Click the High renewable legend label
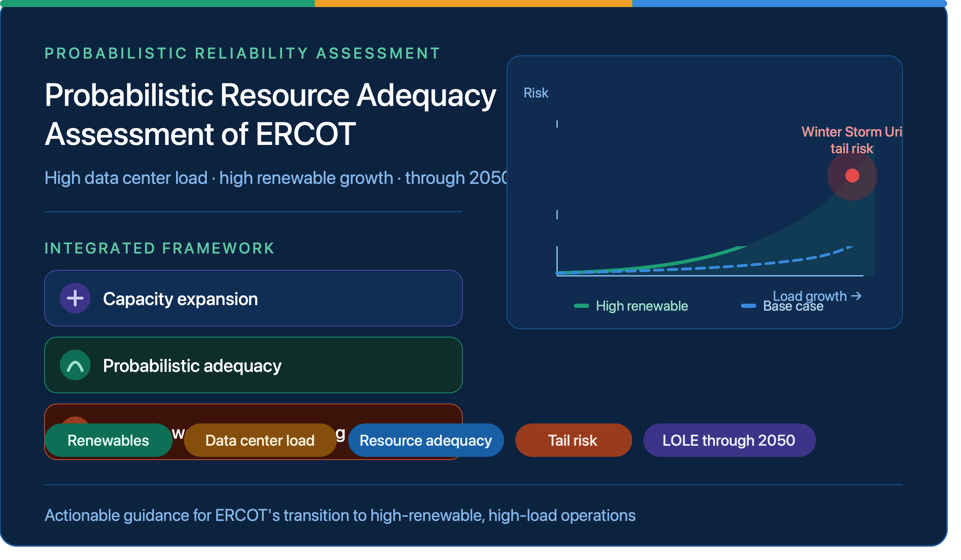The width and height of the screenshot is (961, 560). [x=642, y=306]
